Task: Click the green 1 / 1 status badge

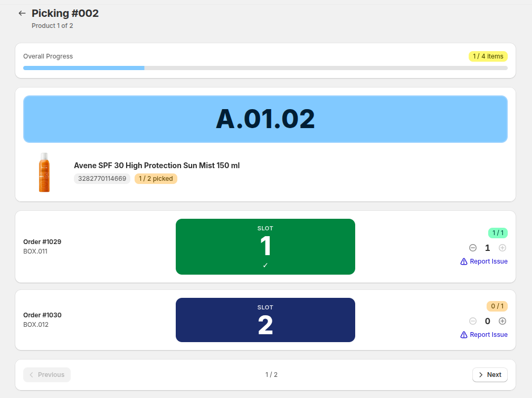Action: [497, 233]
